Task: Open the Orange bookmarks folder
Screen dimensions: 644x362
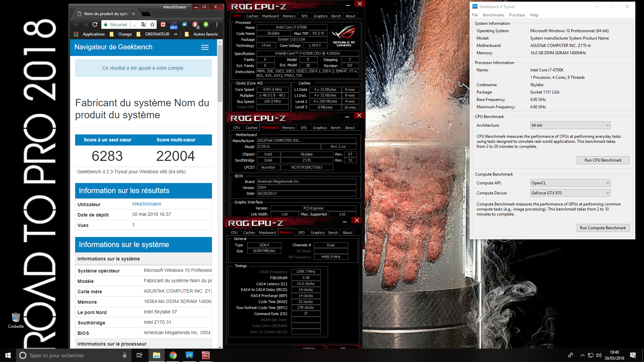Action: tap(121, 34)
